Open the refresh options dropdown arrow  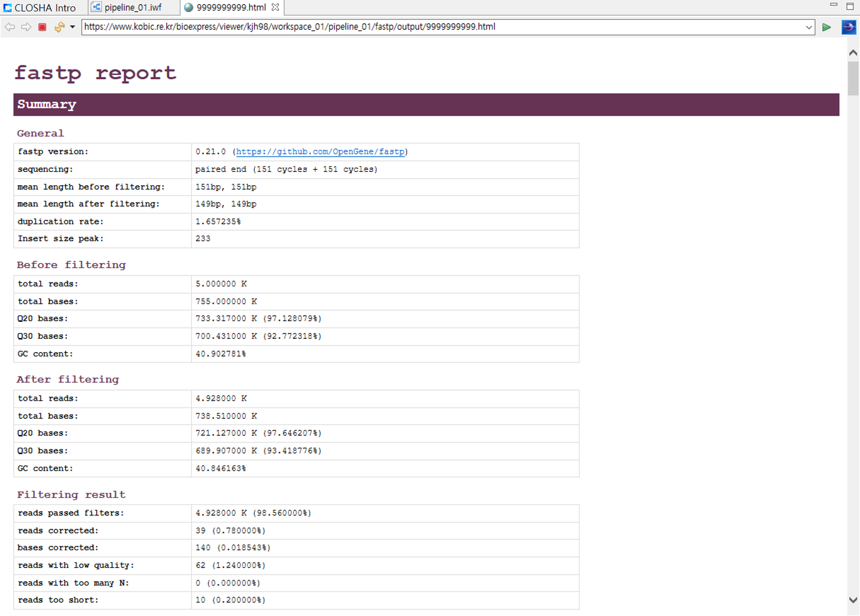click(72, 27)
